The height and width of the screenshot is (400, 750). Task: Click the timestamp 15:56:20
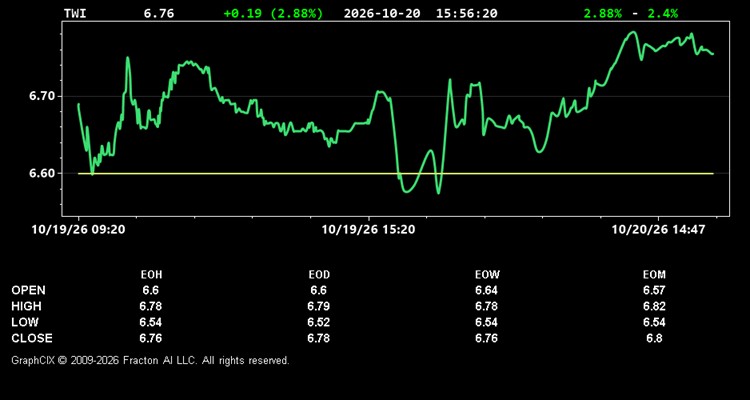coord(466,13)
